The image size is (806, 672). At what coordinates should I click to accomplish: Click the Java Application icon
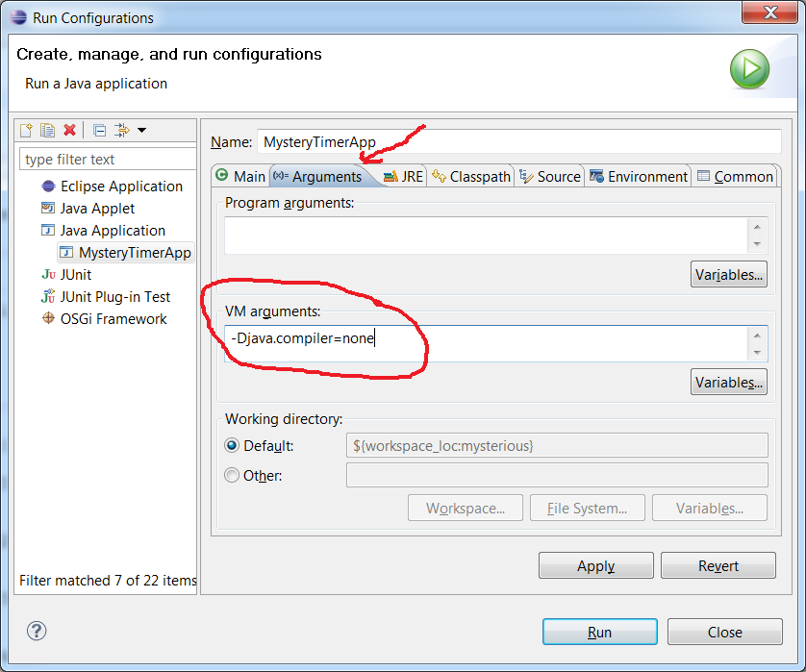[x=48, y=230]
